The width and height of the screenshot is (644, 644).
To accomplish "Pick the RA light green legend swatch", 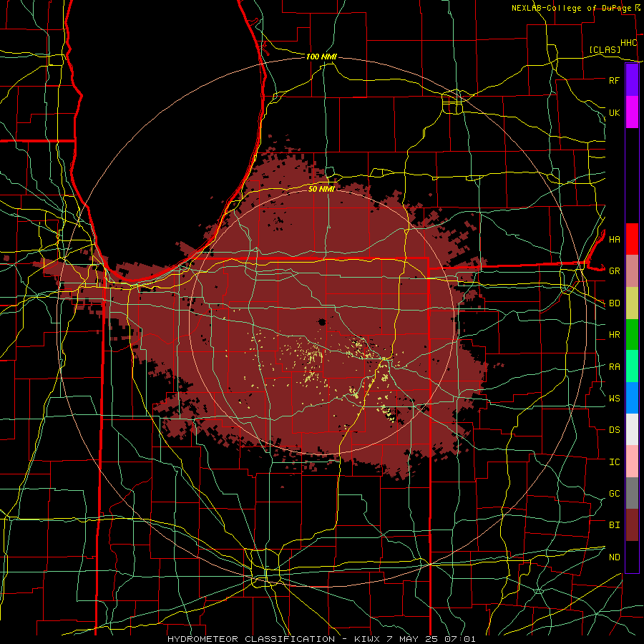I will point(632,366).
